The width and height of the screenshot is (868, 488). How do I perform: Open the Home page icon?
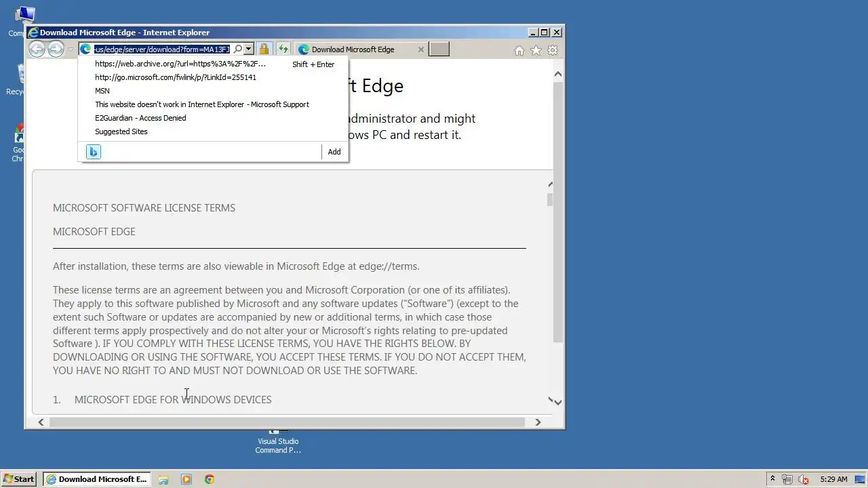(519, 50)
